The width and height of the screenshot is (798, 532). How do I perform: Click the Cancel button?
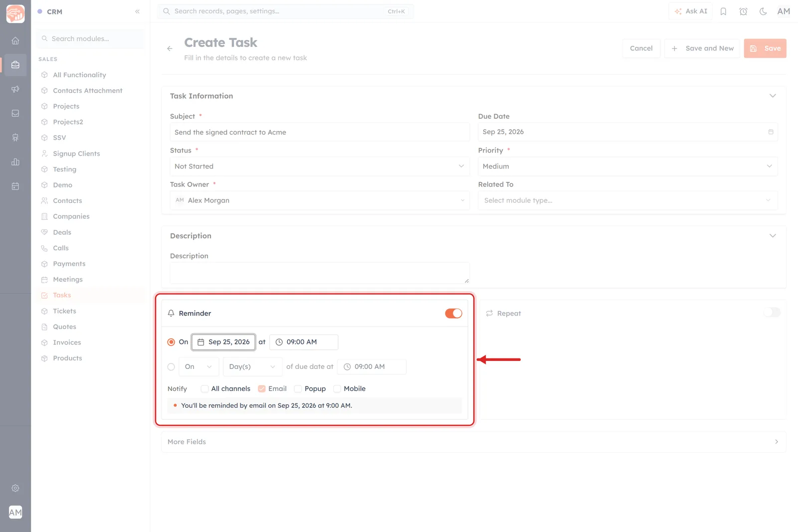pos(641,48)
